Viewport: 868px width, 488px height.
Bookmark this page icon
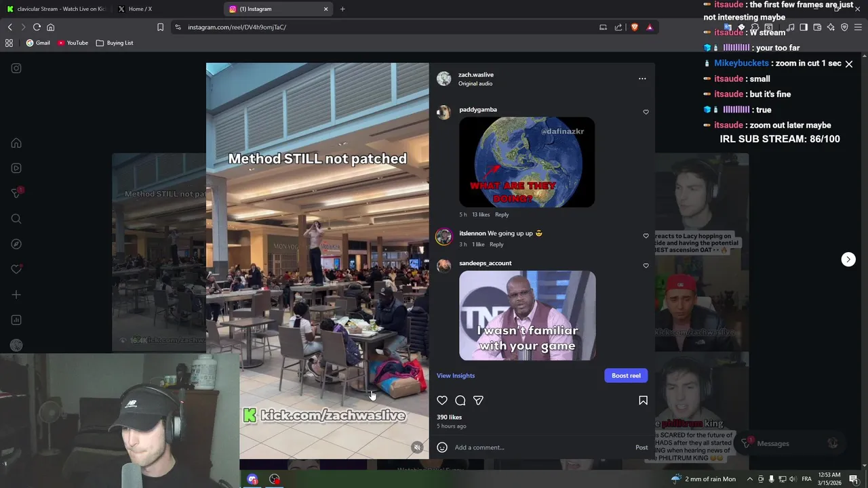[160, 27]
